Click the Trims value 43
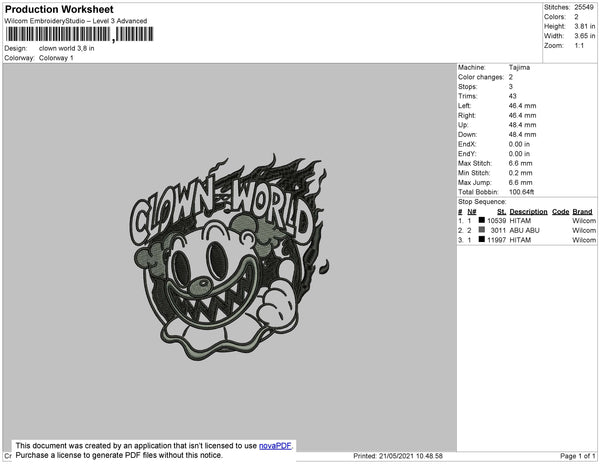Screen dimensions: 600x464 512,96
